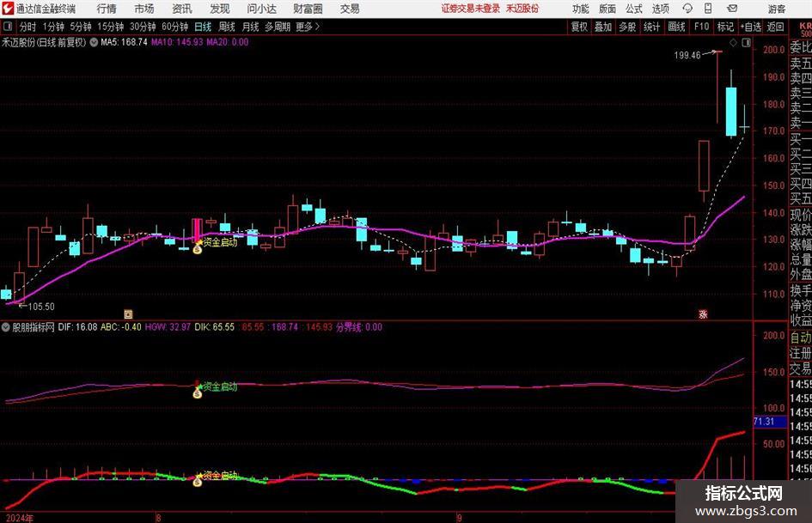Open the 功能 menu
Viewport: 812px width, 523px height.
[581, 9]
